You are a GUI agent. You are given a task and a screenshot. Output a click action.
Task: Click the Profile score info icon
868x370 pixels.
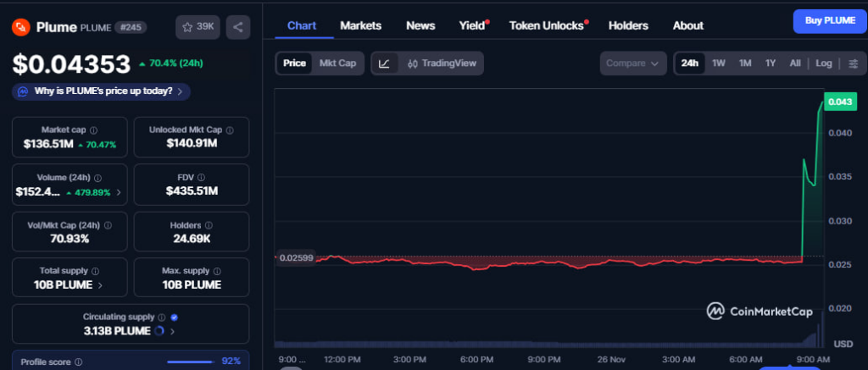(x=79, y=362)
